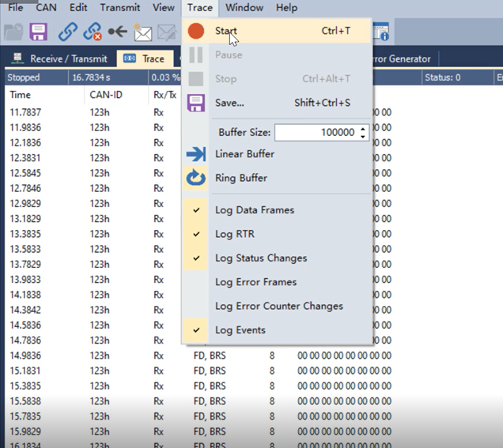Click 123h in the 15.7835 row
The height and width of the screenshot is (448, 503).
(x=100, y=416)
